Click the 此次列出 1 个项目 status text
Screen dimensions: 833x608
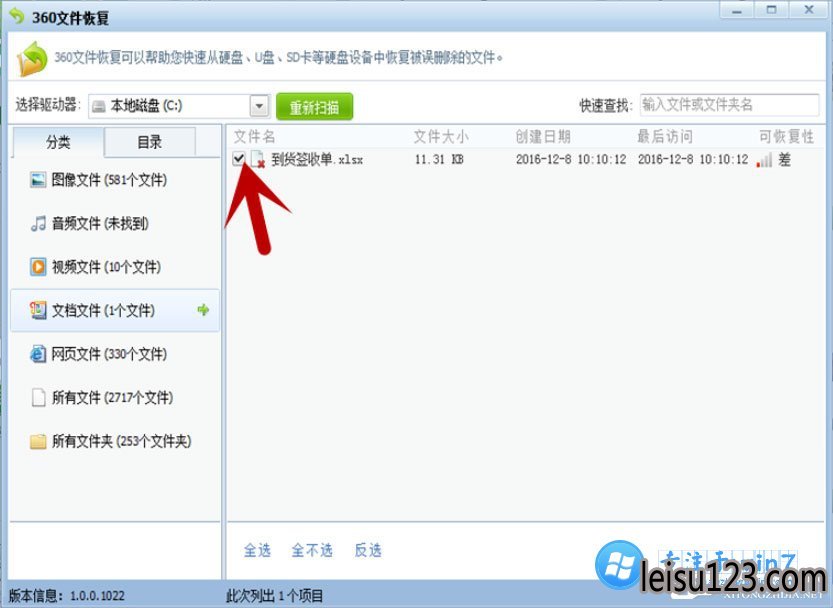tap(275, 596)
